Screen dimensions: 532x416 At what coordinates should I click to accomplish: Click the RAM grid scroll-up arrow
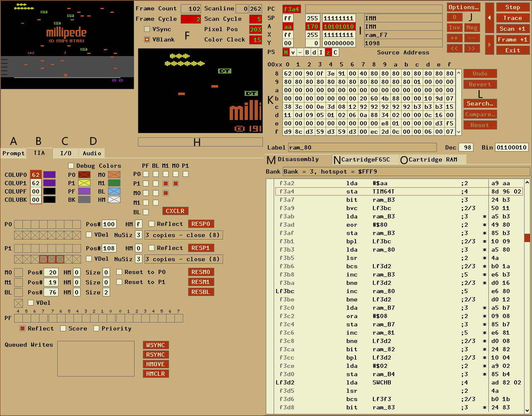[x=458, y=73]
